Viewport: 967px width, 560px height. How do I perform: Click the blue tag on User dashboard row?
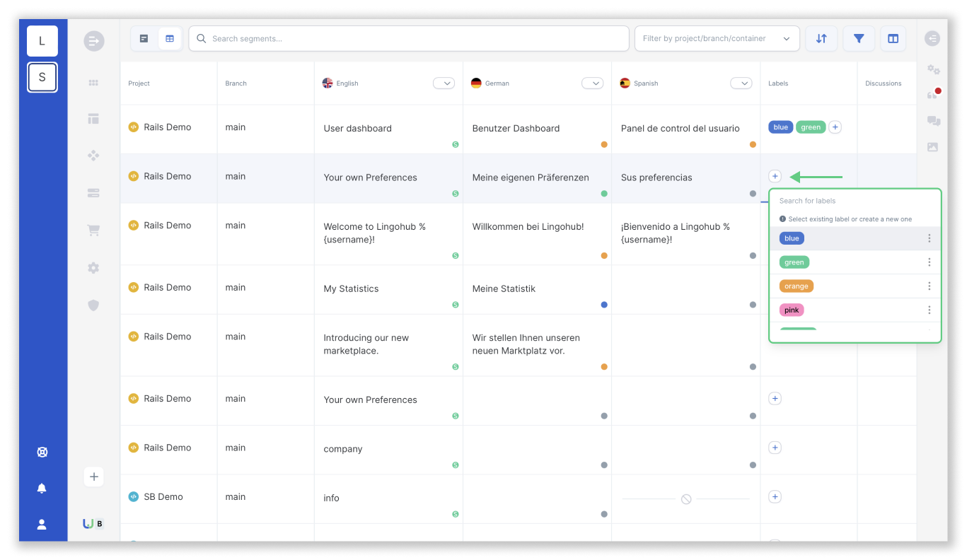[x=780, y=127]
